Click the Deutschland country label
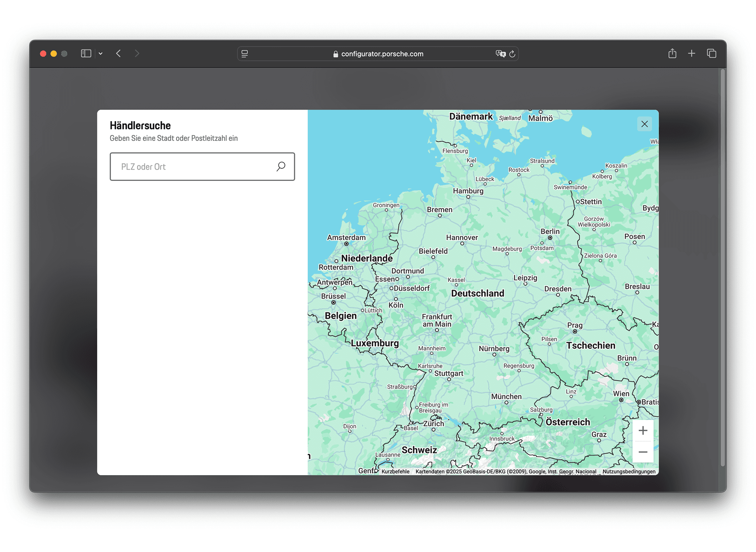Image resolution: width=756 pixels, height=552 pixels. click(x=478, y=293)
